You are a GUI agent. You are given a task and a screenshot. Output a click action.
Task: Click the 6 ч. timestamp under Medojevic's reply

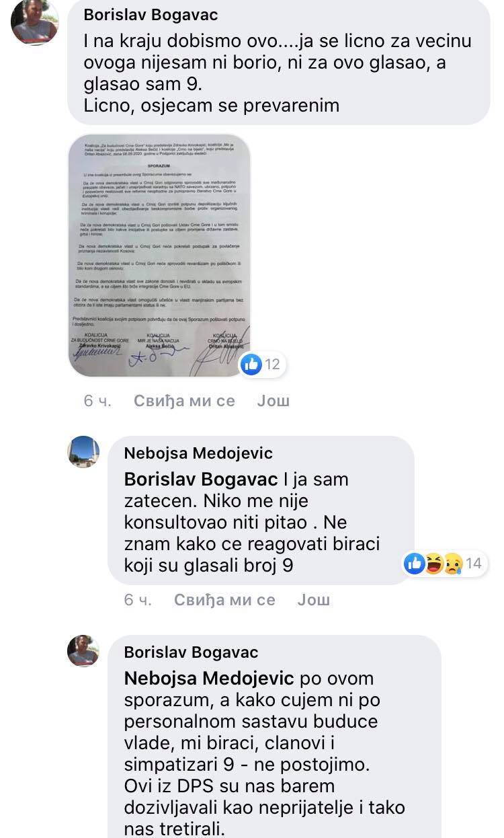tap(138, 600)
